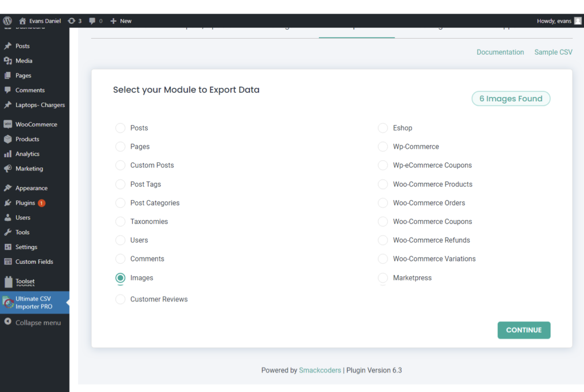This screenshot has height=392, width=584.
Task: Click the plus icon next to New
Action: [x=113, y=21]
